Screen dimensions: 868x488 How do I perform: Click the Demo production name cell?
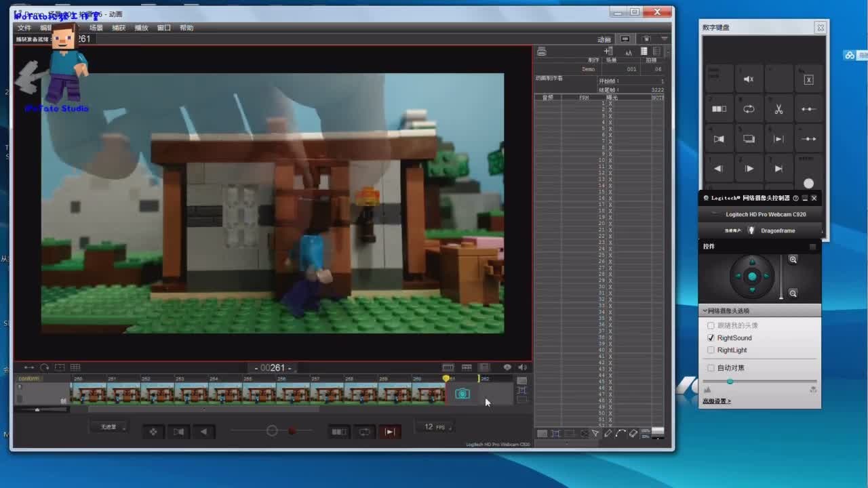pos(588,69)
